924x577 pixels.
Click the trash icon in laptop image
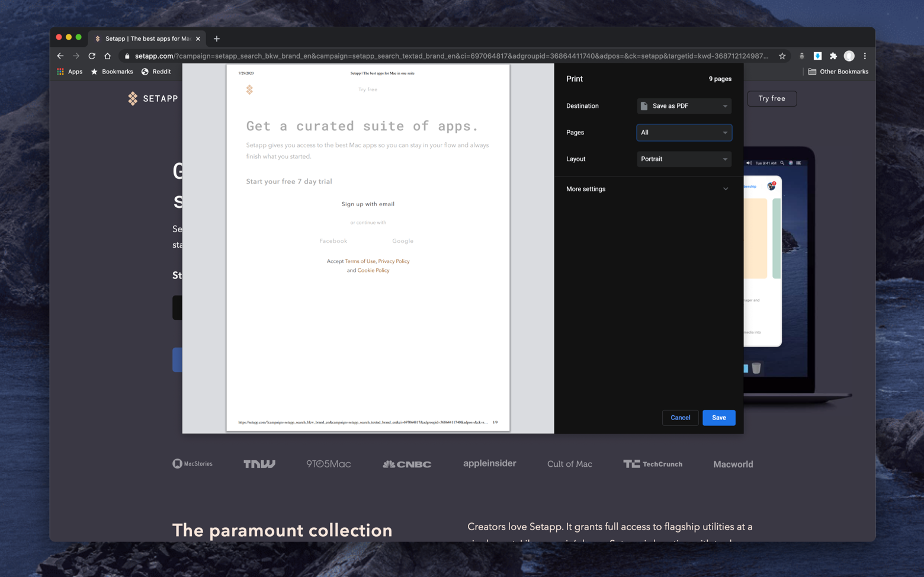[x=756, y=368]
